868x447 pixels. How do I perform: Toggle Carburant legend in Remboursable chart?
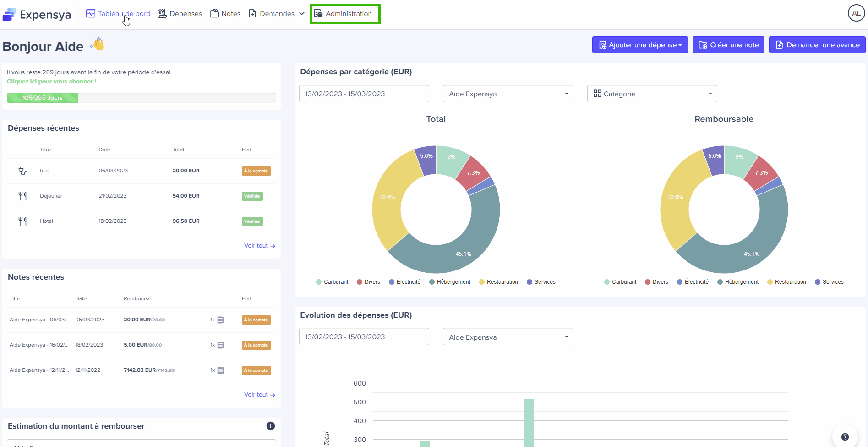pos(620,282)
